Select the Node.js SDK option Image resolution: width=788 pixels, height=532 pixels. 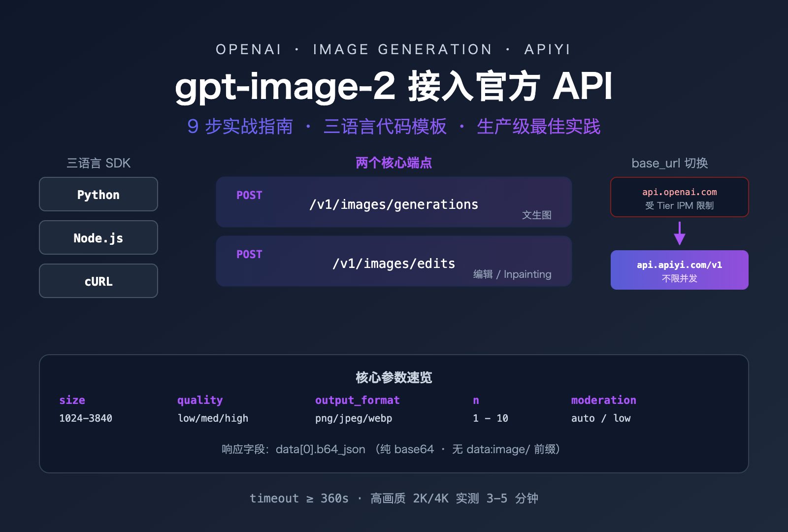click(x=98, y=237)
